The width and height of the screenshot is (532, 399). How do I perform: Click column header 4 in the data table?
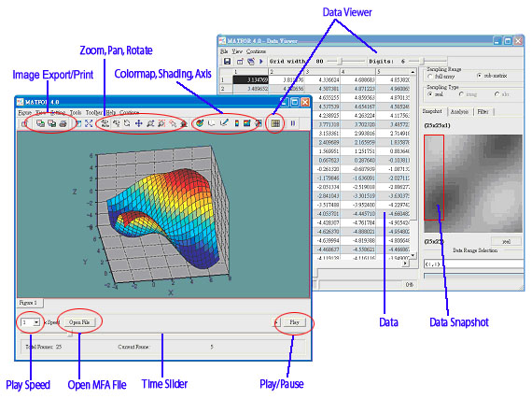click(358, 72)
